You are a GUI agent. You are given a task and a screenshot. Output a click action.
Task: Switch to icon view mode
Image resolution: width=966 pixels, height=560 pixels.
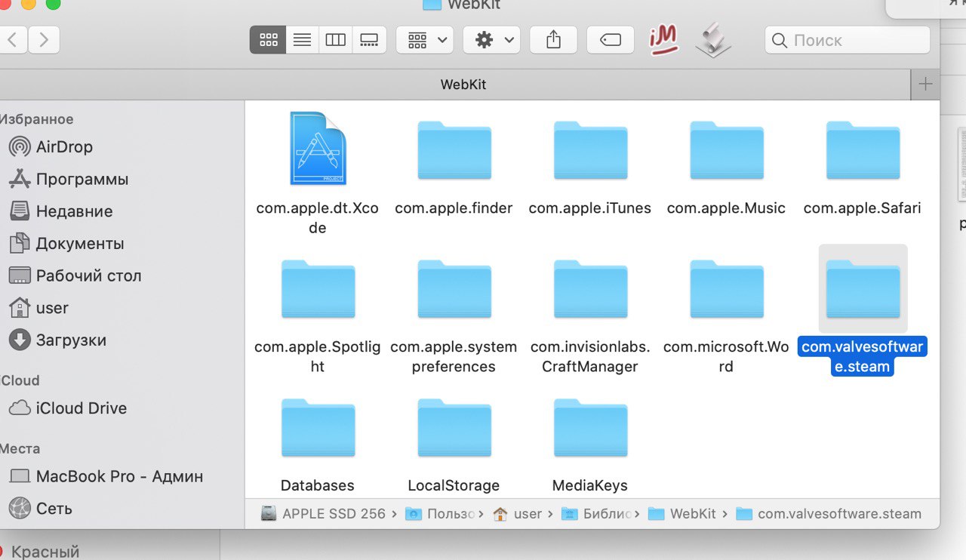[x=268, y=40]
